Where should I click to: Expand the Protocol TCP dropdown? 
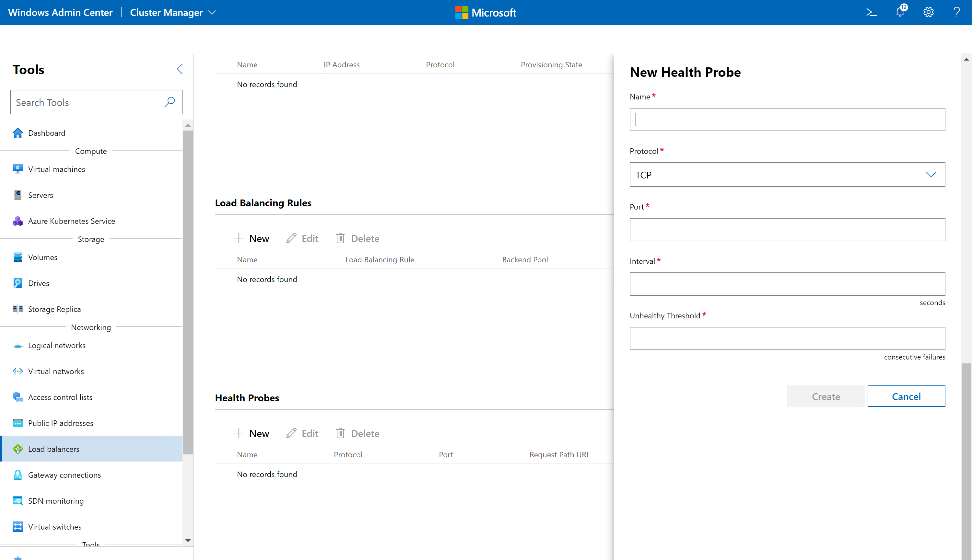[x=787, y=175]
